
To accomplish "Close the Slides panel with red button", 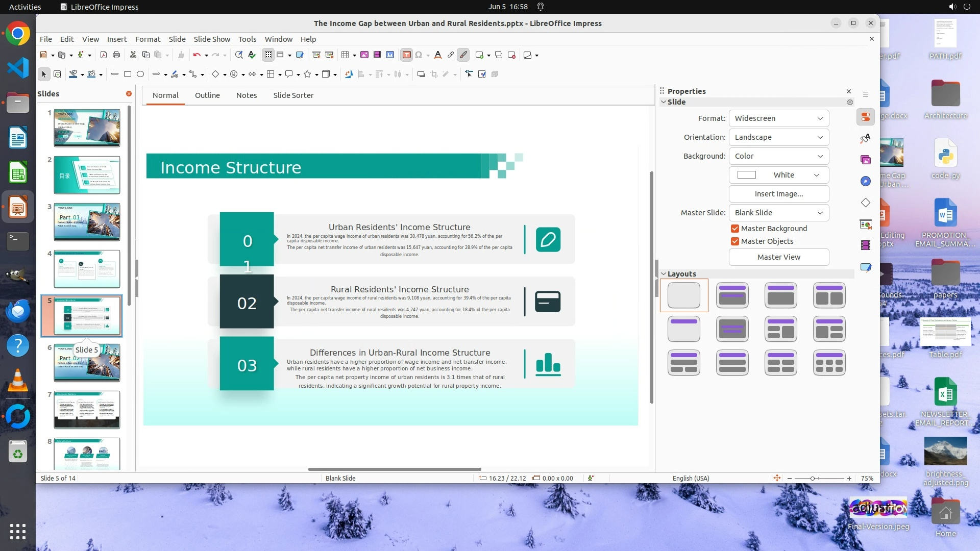I will pos(129,94).
